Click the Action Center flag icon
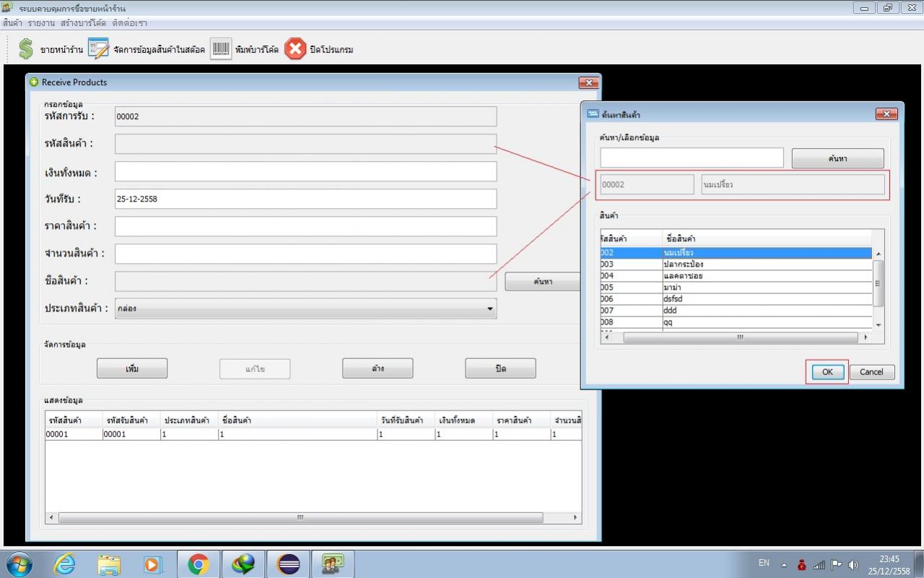The width and height of the screenshot is (924, 578). point(837,565)
